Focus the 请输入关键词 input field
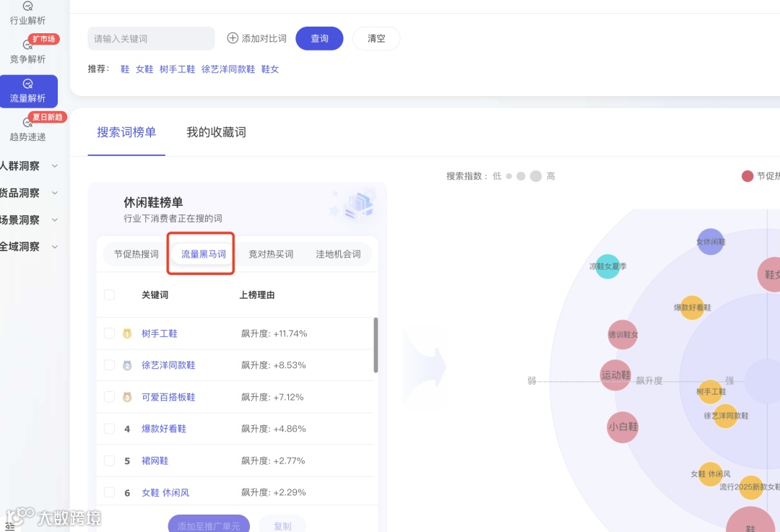This screenshot has width=780, height=532. pos(151,38)
